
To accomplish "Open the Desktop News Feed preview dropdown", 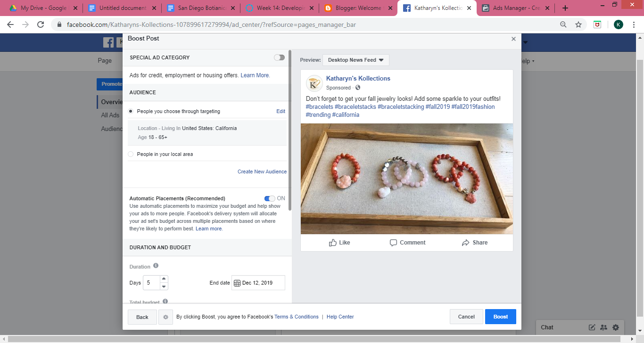I will tap(356, 60).
